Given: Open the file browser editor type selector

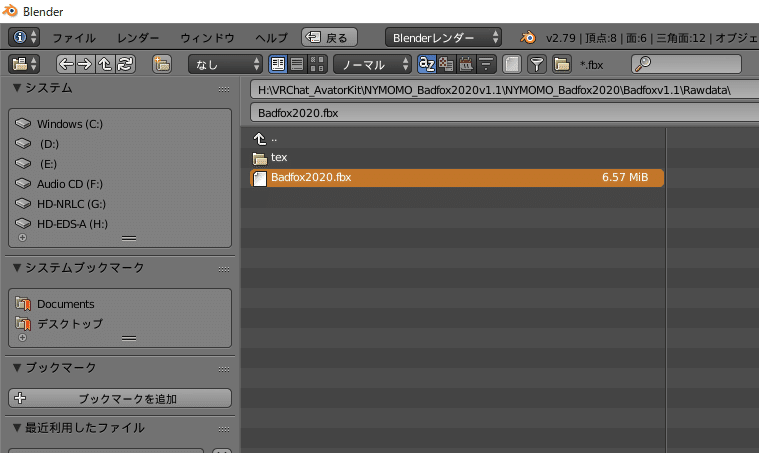Looking at the screenshot, I should coord(24,64).
